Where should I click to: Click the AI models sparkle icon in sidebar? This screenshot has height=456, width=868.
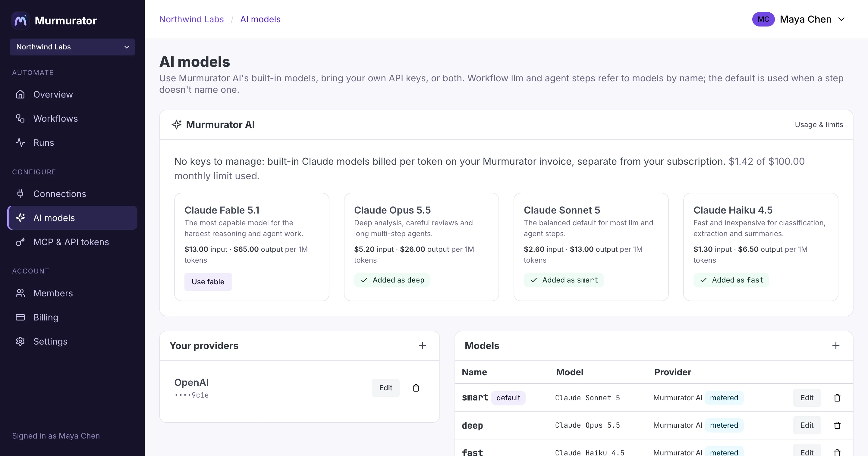(x=20, y=218)
